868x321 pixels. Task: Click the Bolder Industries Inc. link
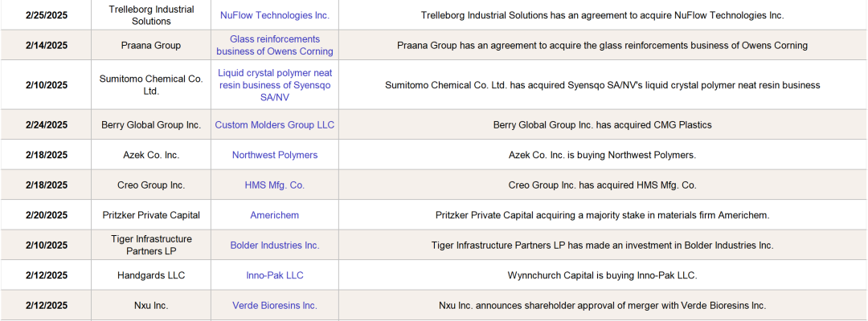pos(274,245)
